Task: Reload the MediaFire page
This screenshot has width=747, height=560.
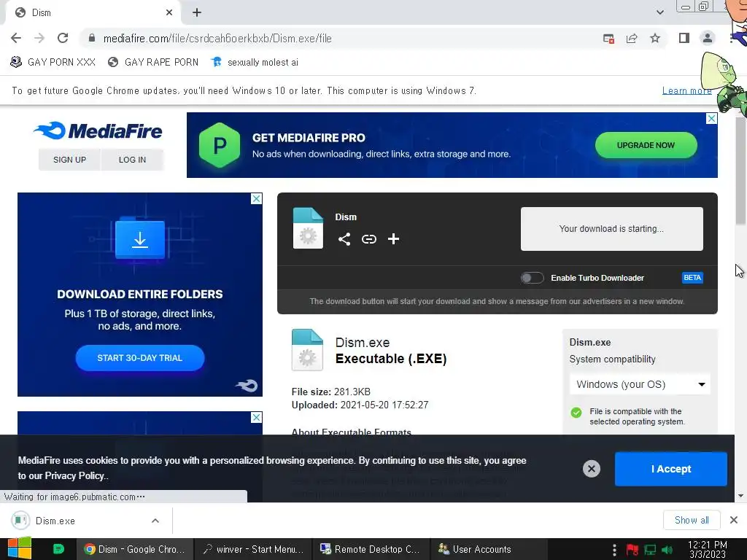Action: (63, 38)
